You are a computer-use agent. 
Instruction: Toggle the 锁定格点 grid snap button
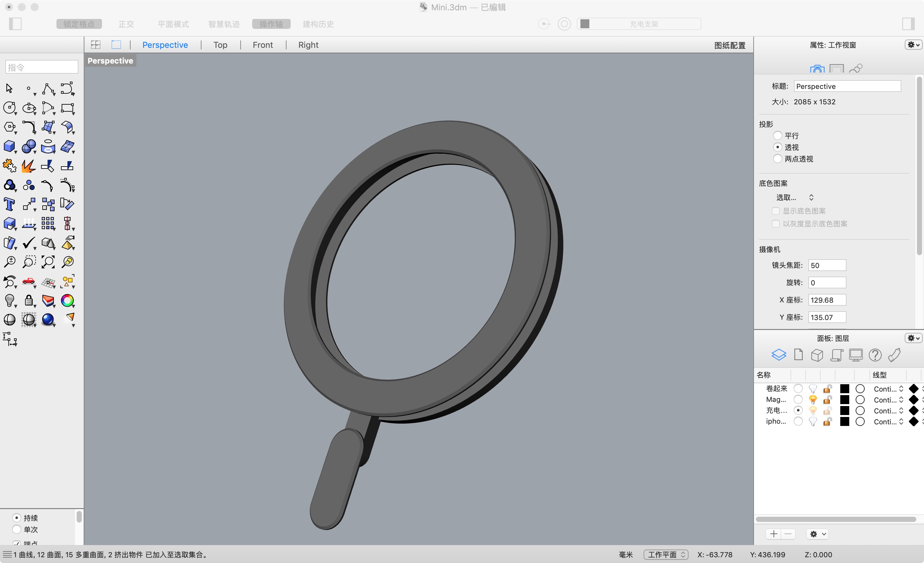[x=79, y=24]
